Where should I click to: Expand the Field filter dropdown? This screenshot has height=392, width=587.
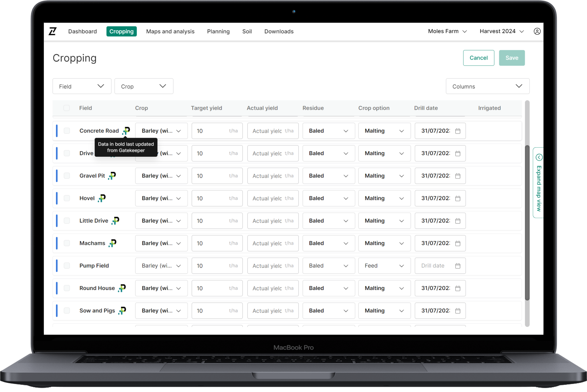80,86
